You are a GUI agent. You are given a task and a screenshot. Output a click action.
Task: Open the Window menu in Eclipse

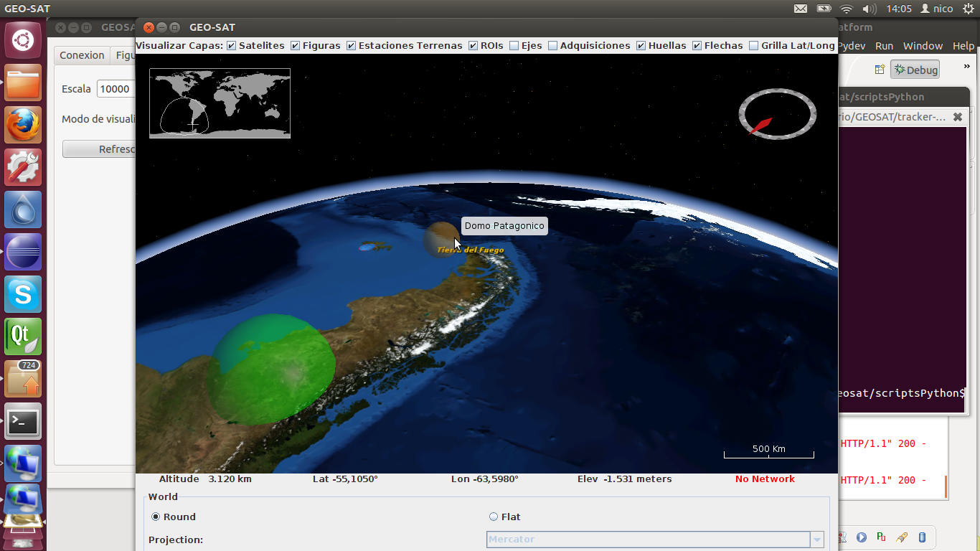(923, 46)
